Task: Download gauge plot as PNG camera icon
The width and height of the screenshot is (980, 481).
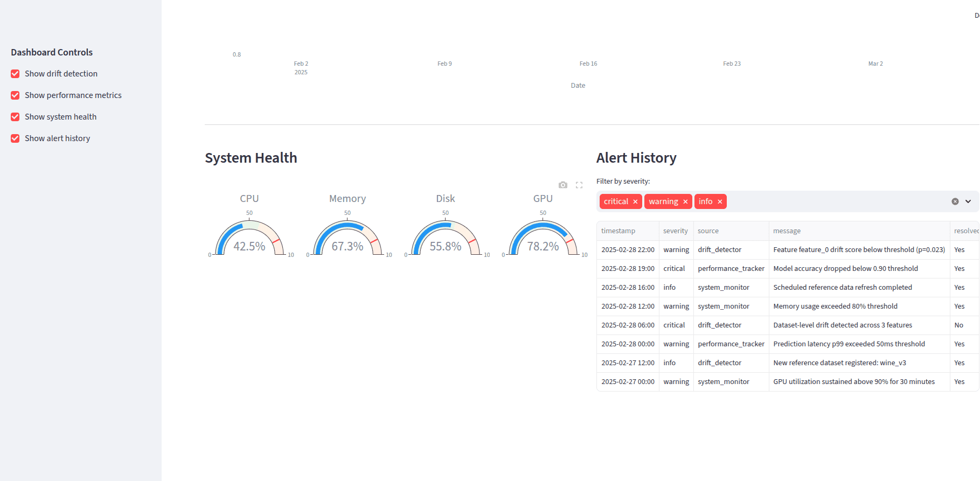Action: [563, 185]
